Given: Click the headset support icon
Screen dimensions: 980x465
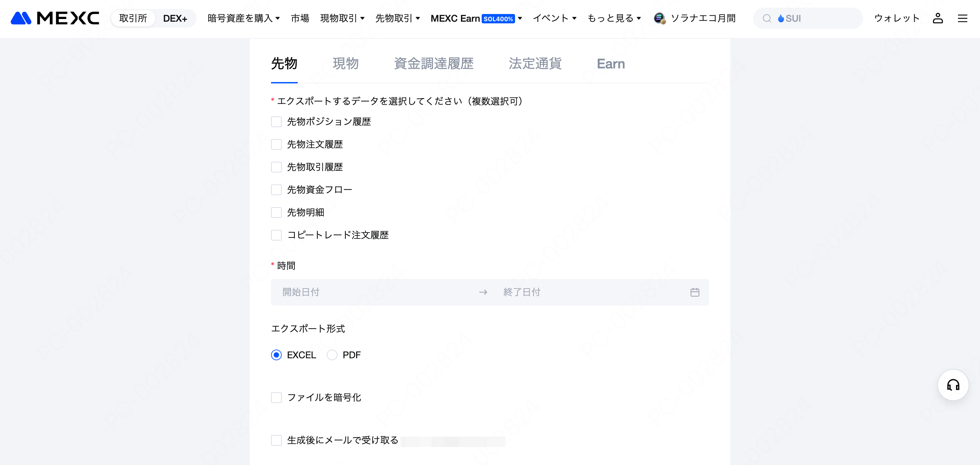Looking at the screenshot, I should tap(953, 385).
